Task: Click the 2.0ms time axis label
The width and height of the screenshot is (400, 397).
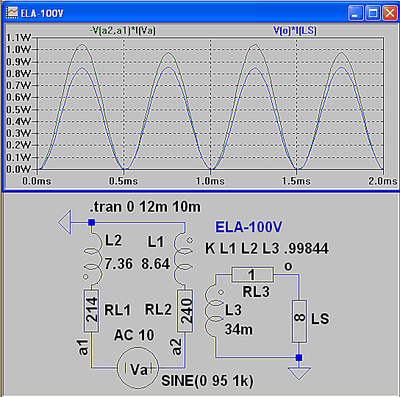Action: pos(382,181)
